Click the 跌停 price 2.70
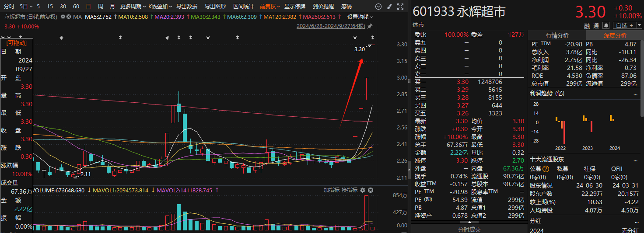Image resolution: width=644 pixels, height=233 pixels. 518,160
